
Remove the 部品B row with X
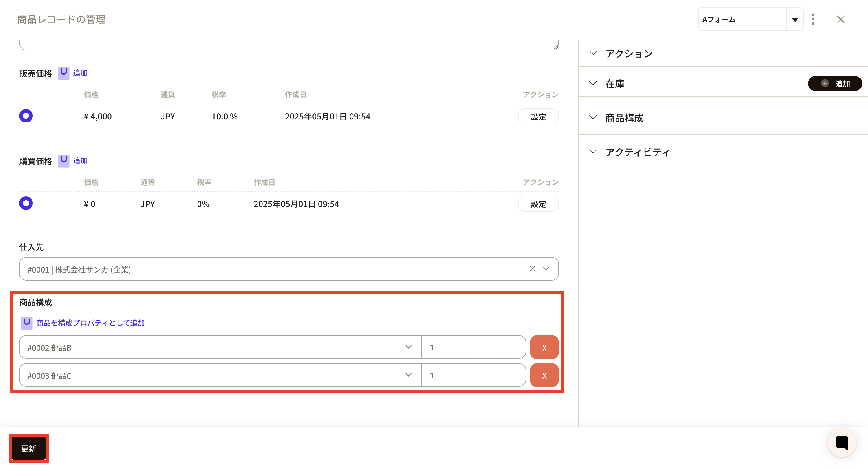544,347
